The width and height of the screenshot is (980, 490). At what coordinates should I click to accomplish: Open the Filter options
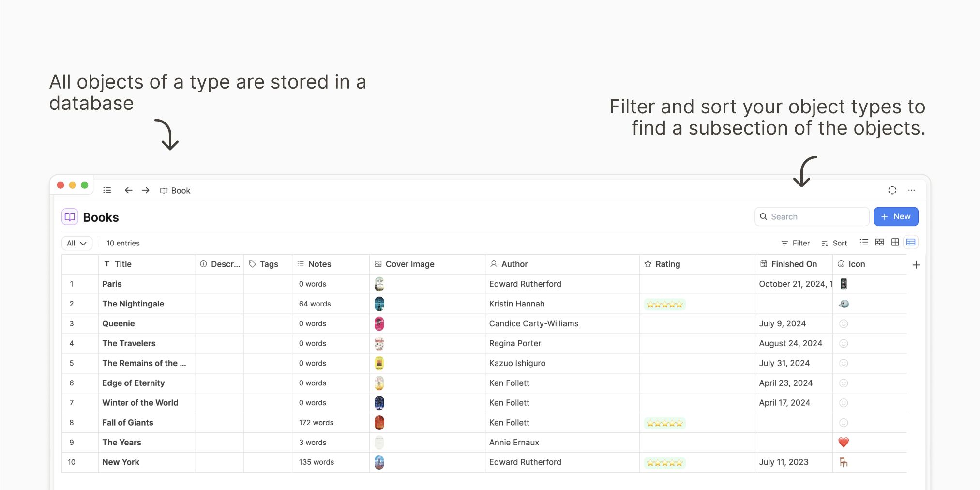pyautogui.click(x=795, y=243)
